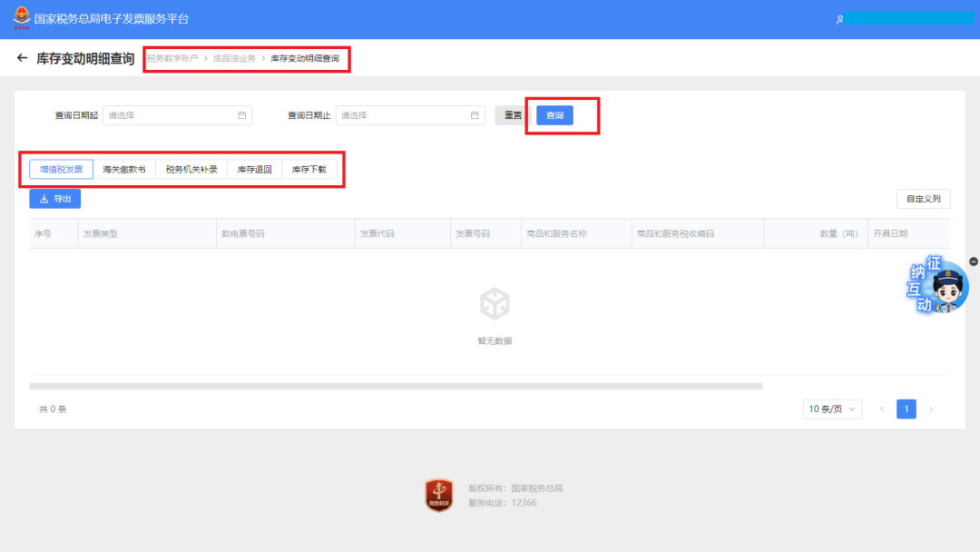Click the 税务数字账户 breadcrumb link

(172, 58)
